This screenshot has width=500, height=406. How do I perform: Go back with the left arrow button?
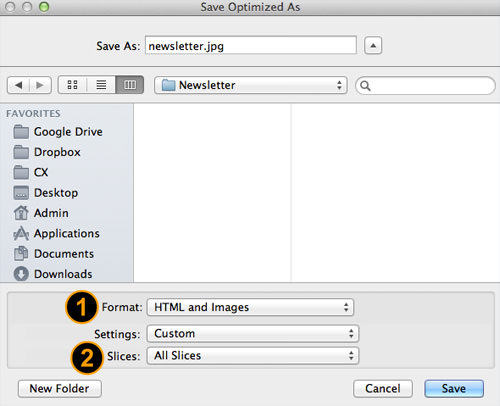[18, 85]
